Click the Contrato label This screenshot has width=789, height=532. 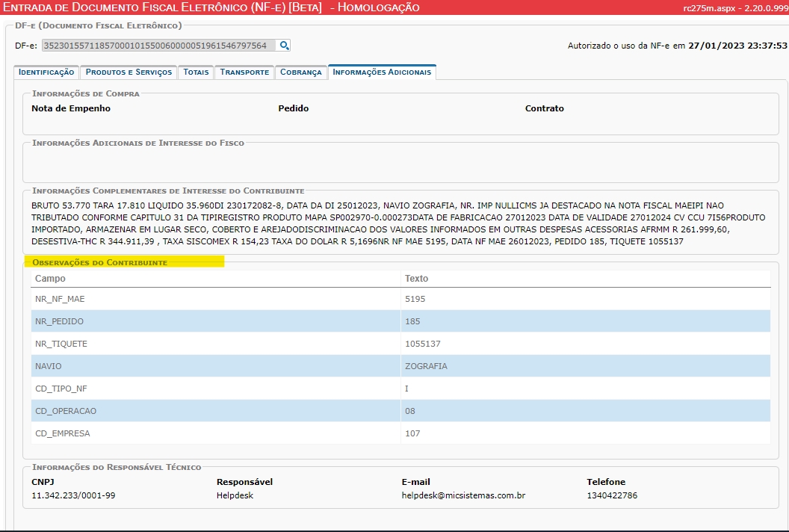tap(545, 108)
